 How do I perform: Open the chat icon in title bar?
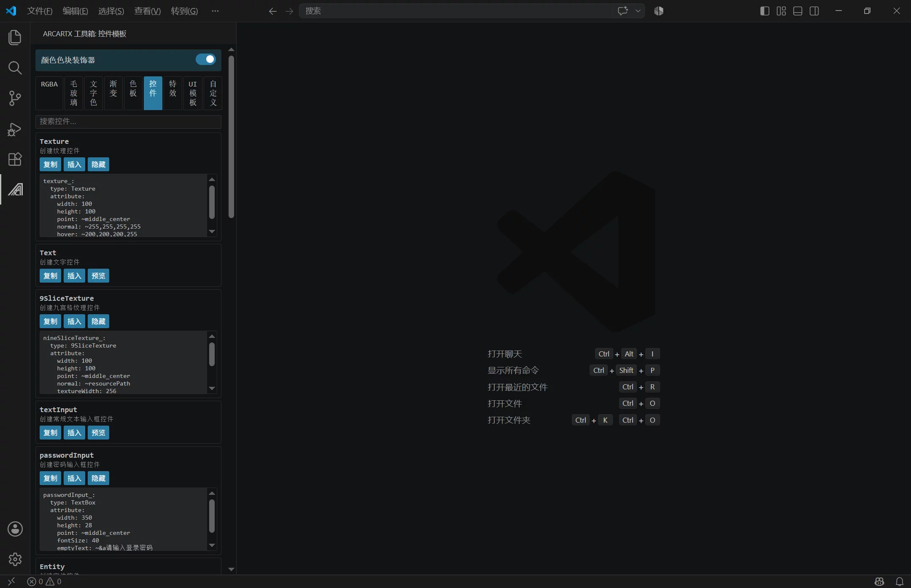click(x=623, y=11)
